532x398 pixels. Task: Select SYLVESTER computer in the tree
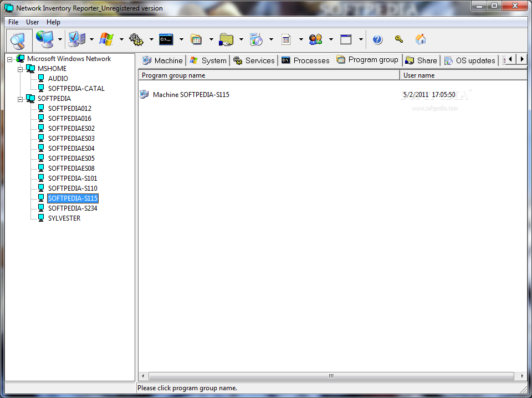[64, 218]
